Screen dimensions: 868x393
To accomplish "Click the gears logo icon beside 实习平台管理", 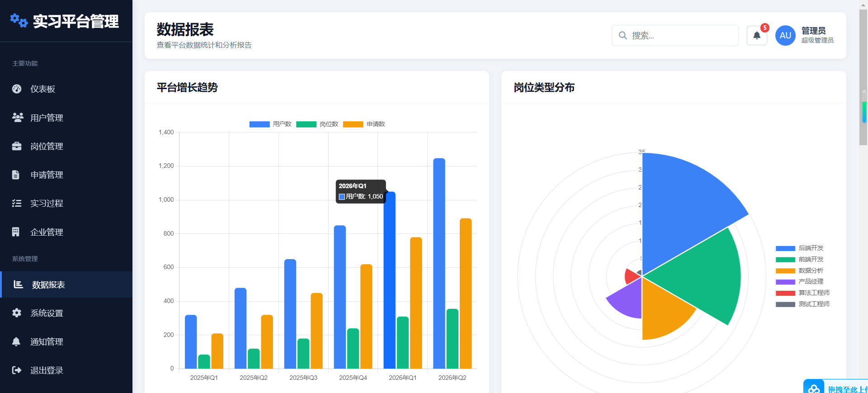I will [19, 20].
